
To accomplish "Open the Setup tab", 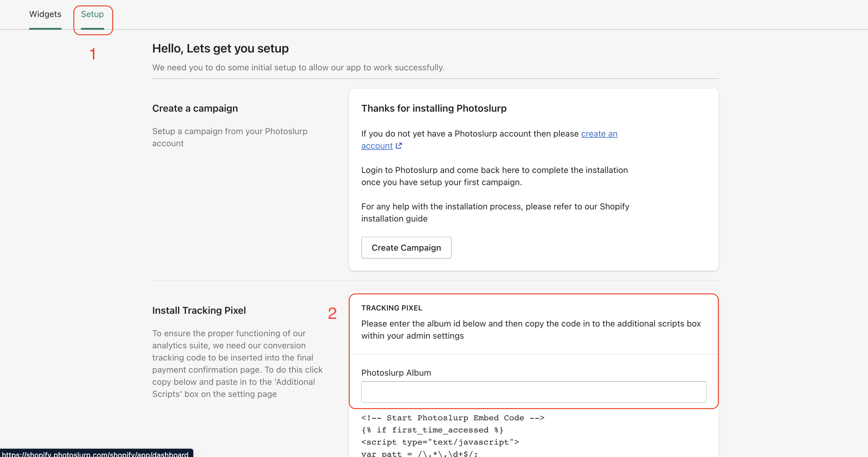I will (92, 14).
